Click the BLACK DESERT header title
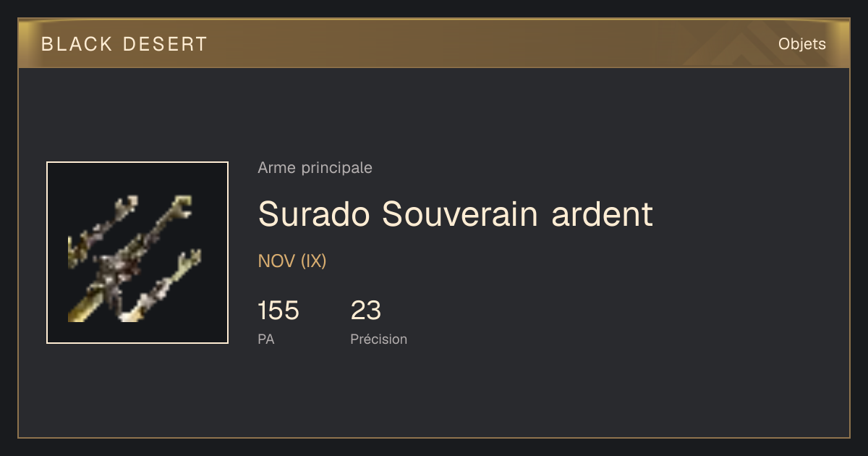868x456 pixels. (124, 44)
